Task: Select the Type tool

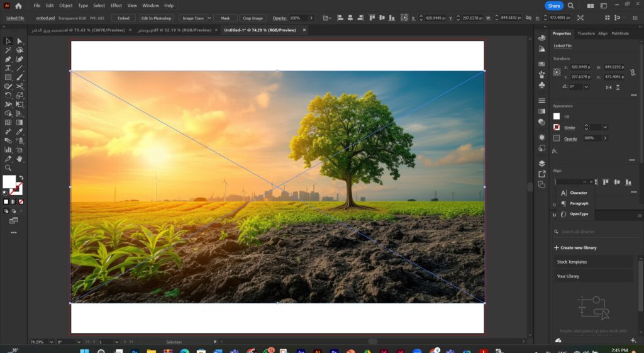Action: point(8,68)
